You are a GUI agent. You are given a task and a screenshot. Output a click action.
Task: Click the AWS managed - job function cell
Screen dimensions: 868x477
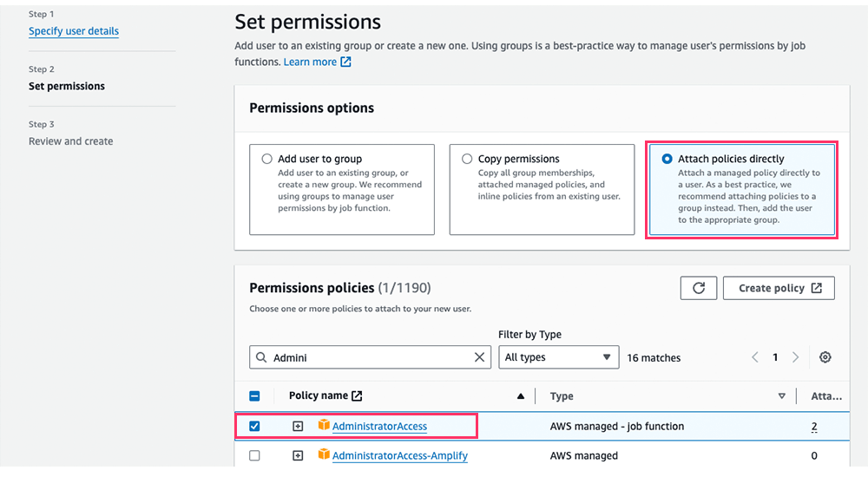click(x=617, y=427)
